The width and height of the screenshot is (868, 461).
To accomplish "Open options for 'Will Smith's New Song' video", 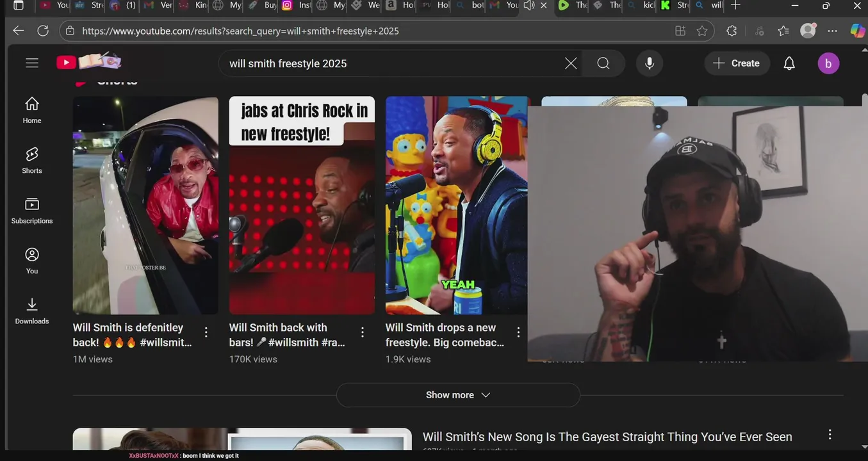I will pyautogui.click(x=830, y=435).
